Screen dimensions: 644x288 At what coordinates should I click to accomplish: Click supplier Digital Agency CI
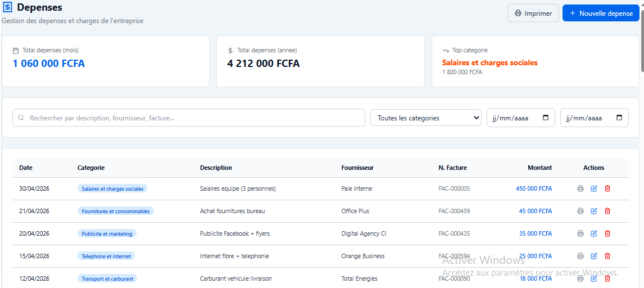[364, 233]
